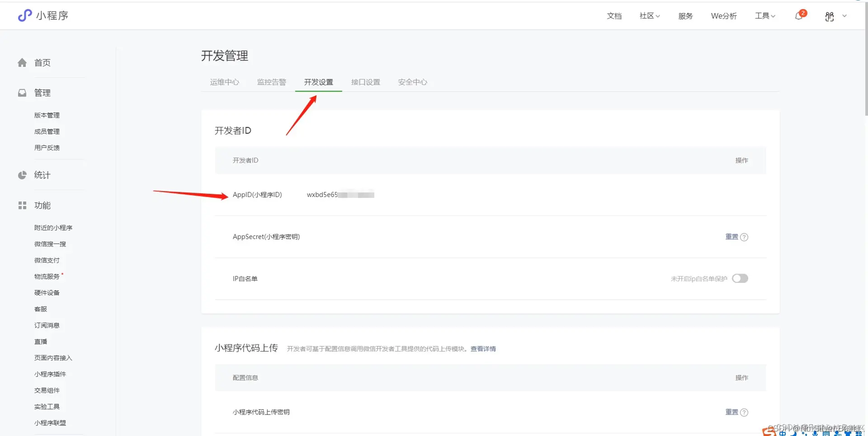
Task: Open 查看详情 beside 小程序代码上传
Action: pos(482,348)
